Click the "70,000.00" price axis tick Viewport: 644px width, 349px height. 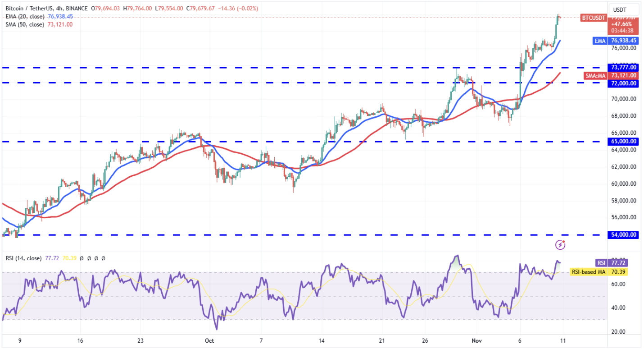click(623, 99)
